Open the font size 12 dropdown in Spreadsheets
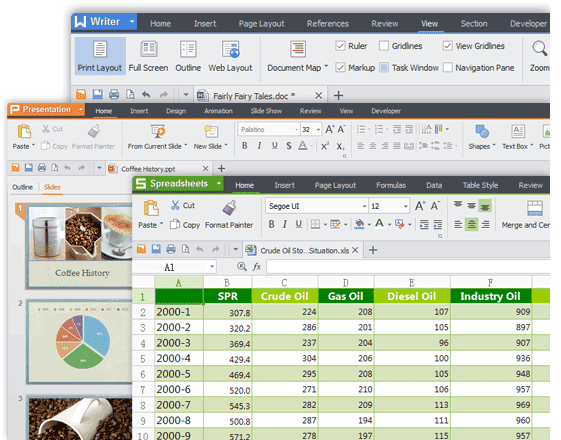Screen dimensions: 561x440 405,206
